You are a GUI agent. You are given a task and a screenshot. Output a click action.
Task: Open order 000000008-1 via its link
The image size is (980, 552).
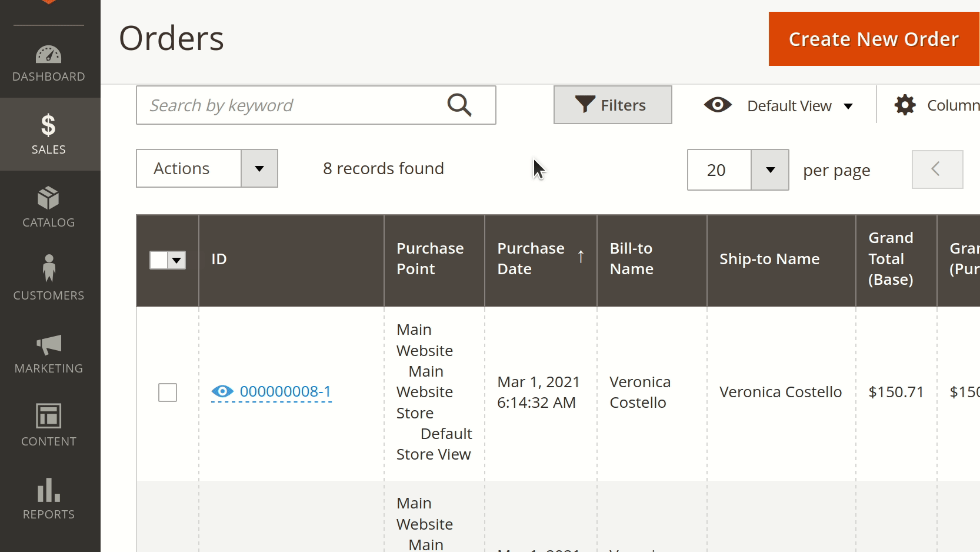pyautogui.click(x=286, y=392)
